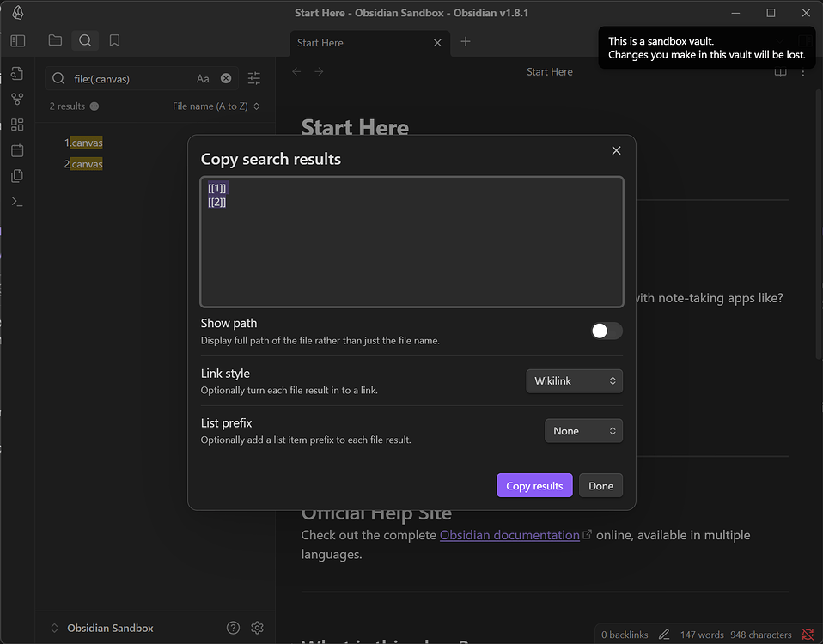Click the 2 results count label
823x644 pixels.
pos(67,106)
